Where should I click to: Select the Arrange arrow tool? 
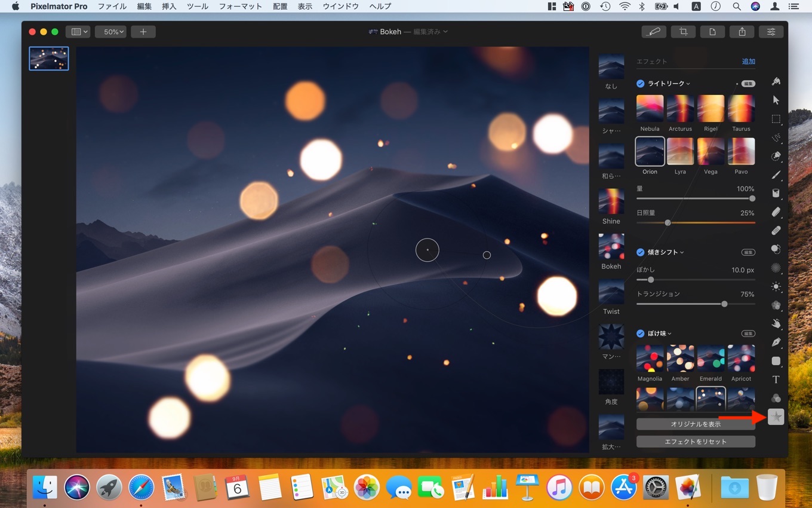coord(776,100)
